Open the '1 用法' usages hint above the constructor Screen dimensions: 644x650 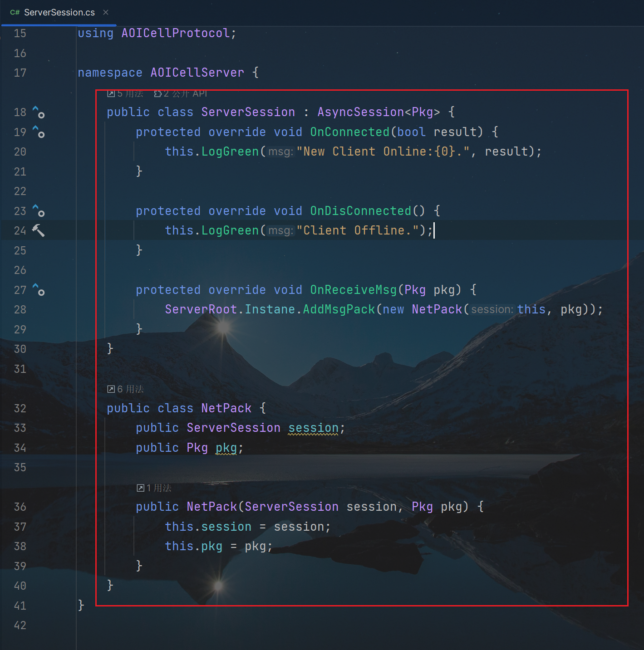(154, 488)
